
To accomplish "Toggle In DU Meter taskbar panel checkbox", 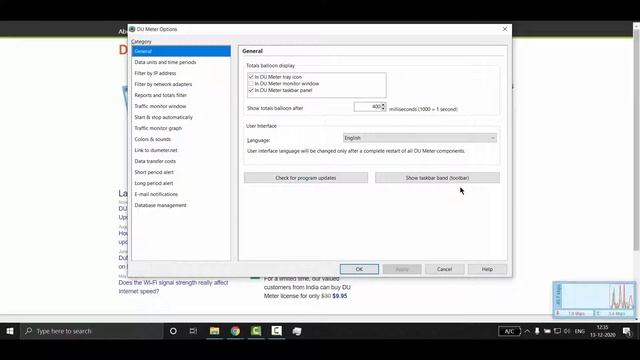I will point(251,90).
